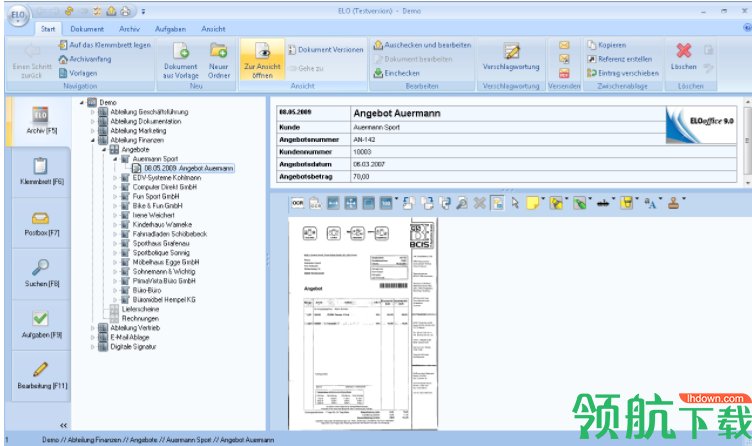
Task: Switch to the Start ribbon tab
Action: (48, 29)
